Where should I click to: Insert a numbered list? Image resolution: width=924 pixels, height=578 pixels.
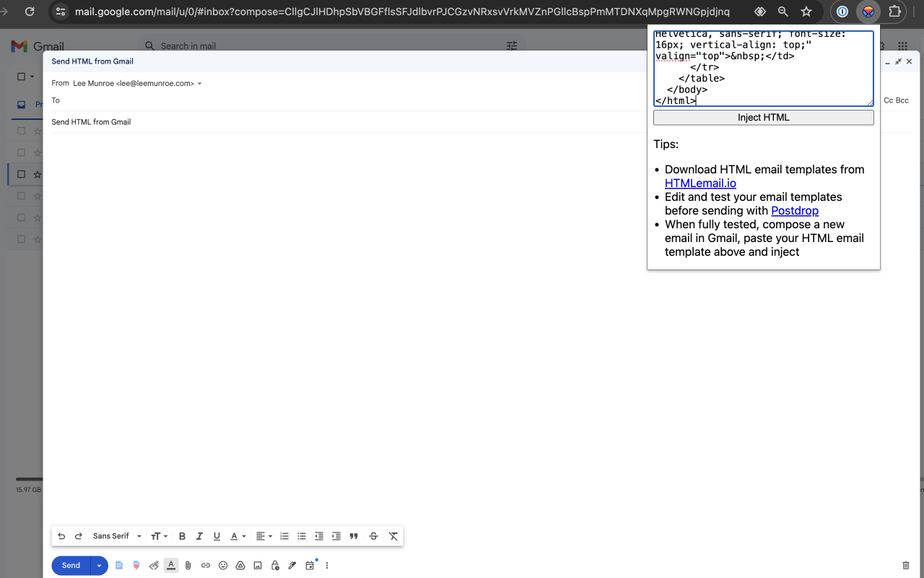pos(284,536)
